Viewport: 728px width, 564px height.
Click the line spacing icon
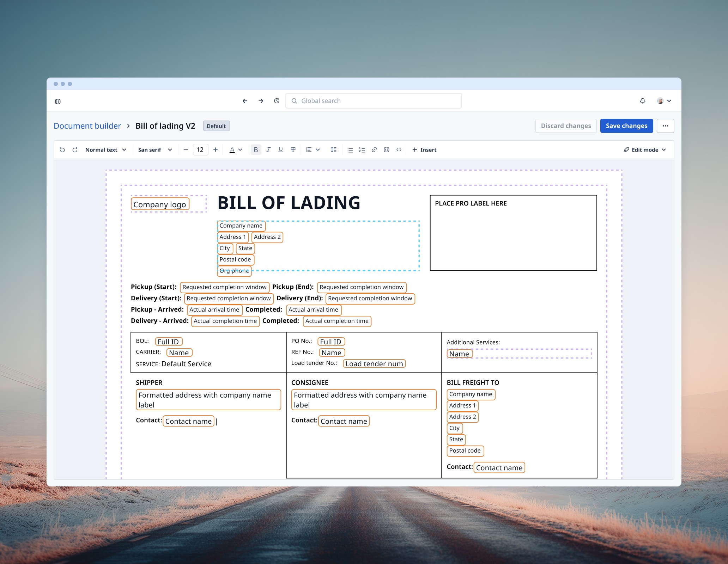[x=333, y=150]
